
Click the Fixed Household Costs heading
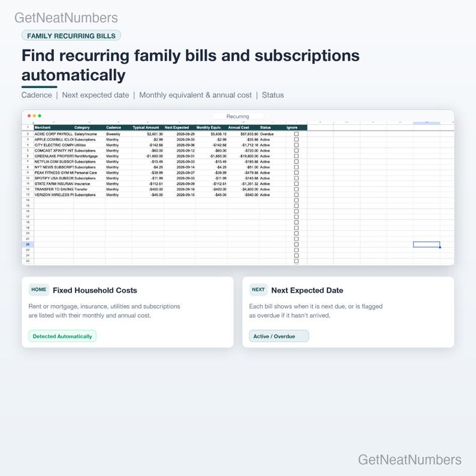tap(95, 290)
